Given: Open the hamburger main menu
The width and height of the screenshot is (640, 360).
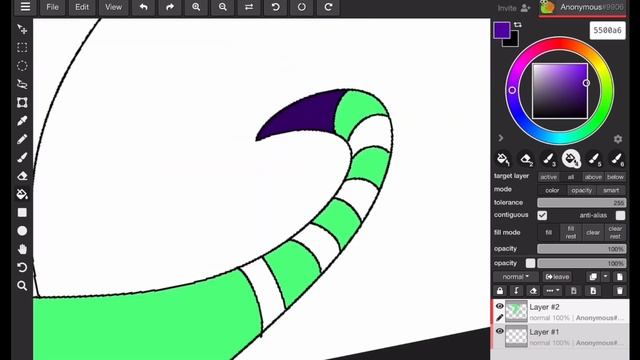Looking at the screenshot, I should 25,7.
